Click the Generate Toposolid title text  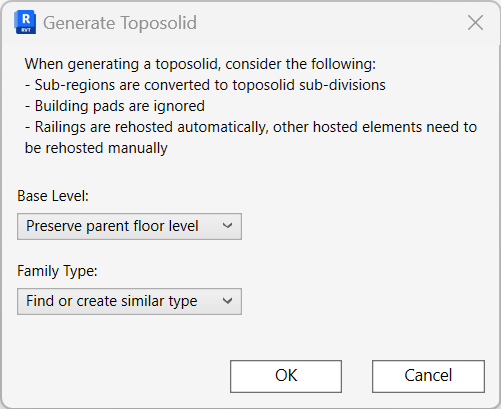[120, 23]
